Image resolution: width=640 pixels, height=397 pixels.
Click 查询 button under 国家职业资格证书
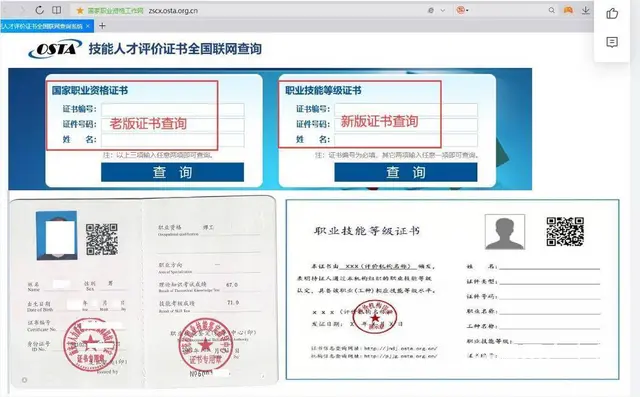point(172,172)
